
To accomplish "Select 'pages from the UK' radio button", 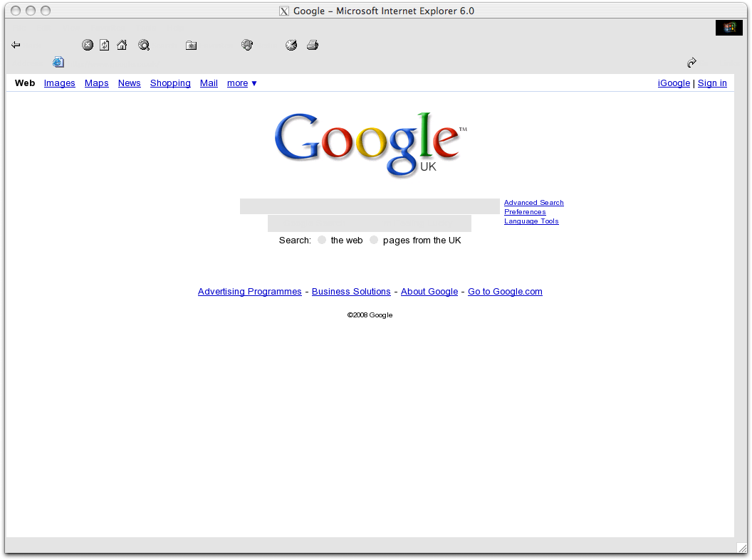I will (374, 240).
